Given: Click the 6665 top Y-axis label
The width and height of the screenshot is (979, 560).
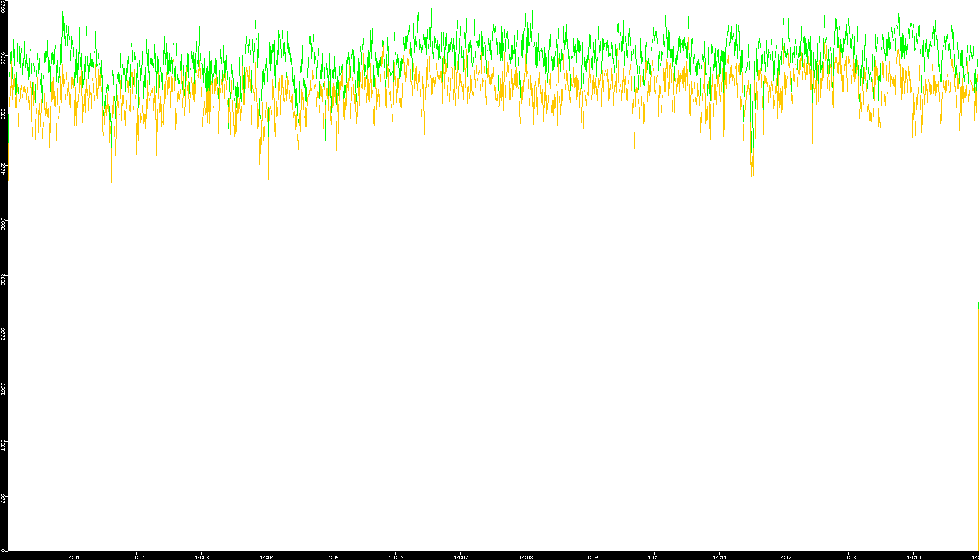Looking at the screenshot, I should coord(4,7).
